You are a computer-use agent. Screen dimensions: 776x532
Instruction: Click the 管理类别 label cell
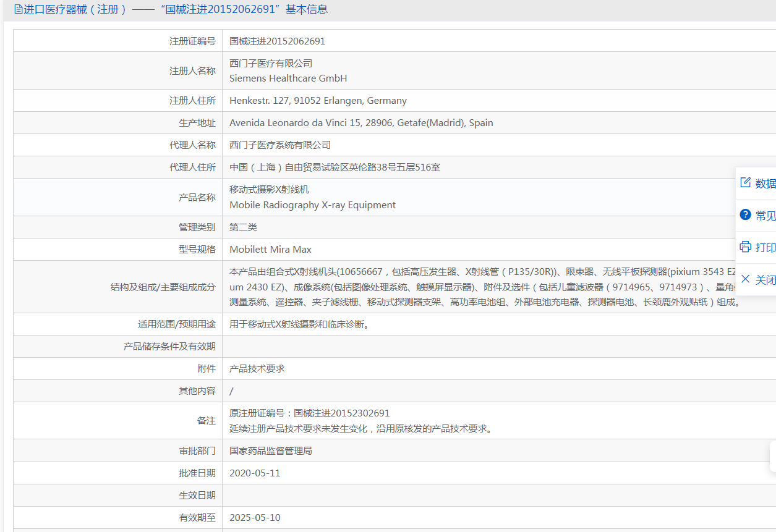[x=118, y=227]
